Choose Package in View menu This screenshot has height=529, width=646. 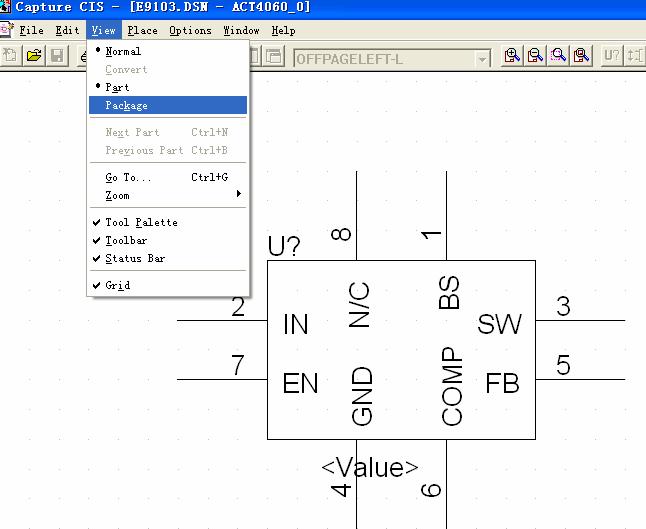point(168,105)
